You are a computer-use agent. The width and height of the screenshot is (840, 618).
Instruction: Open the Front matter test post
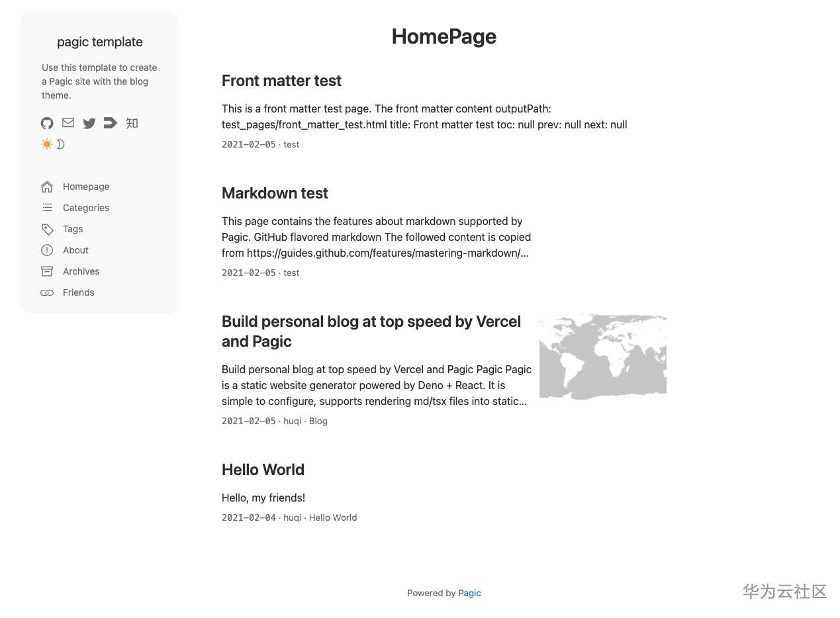pyautogui.click(x=281, y=81)
